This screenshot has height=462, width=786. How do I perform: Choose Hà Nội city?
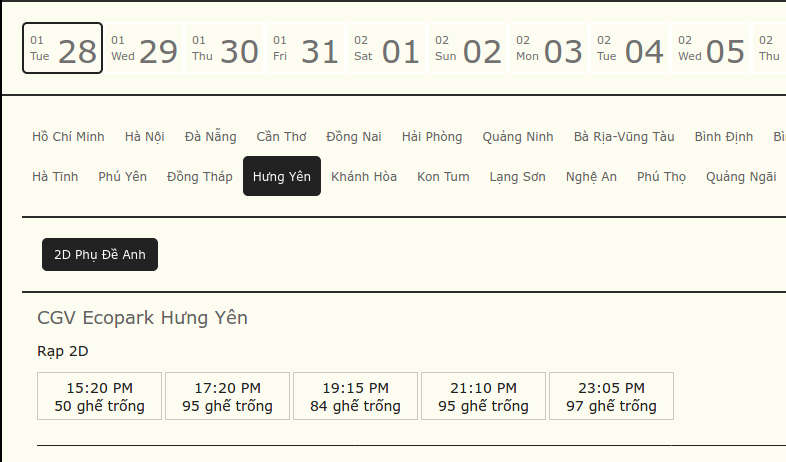click(145, 137)
